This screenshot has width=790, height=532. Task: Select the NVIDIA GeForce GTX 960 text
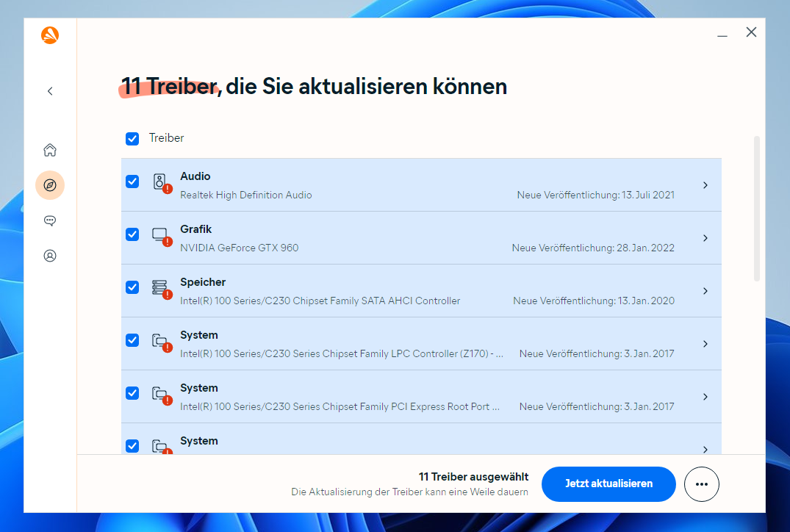point(240,248)
